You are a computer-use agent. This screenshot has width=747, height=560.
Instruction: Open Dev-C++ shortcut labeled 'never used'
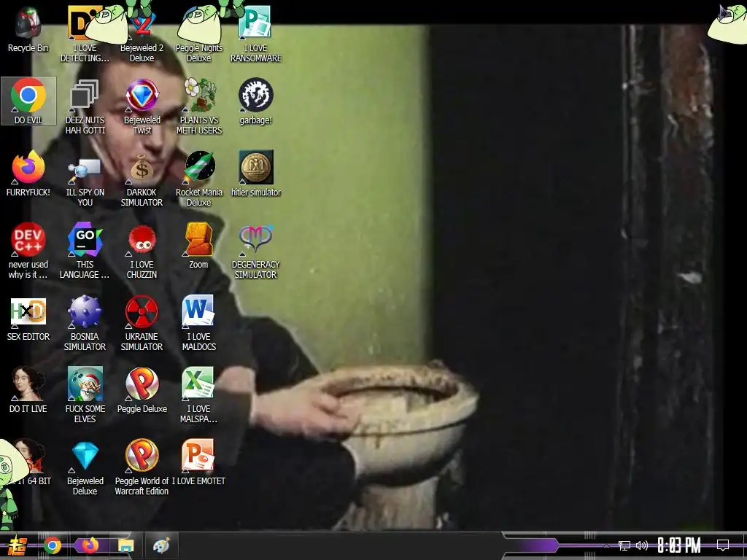click(28, 251)
